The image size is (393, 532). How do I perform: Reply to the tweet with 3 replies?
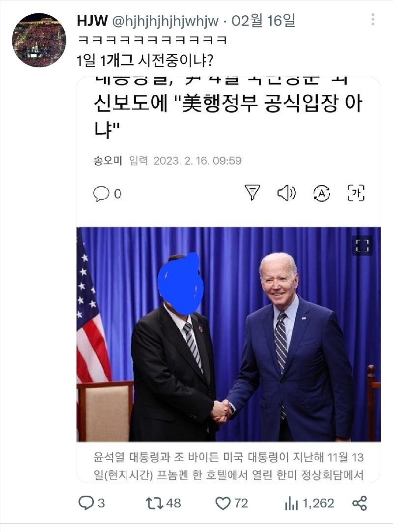91,503
